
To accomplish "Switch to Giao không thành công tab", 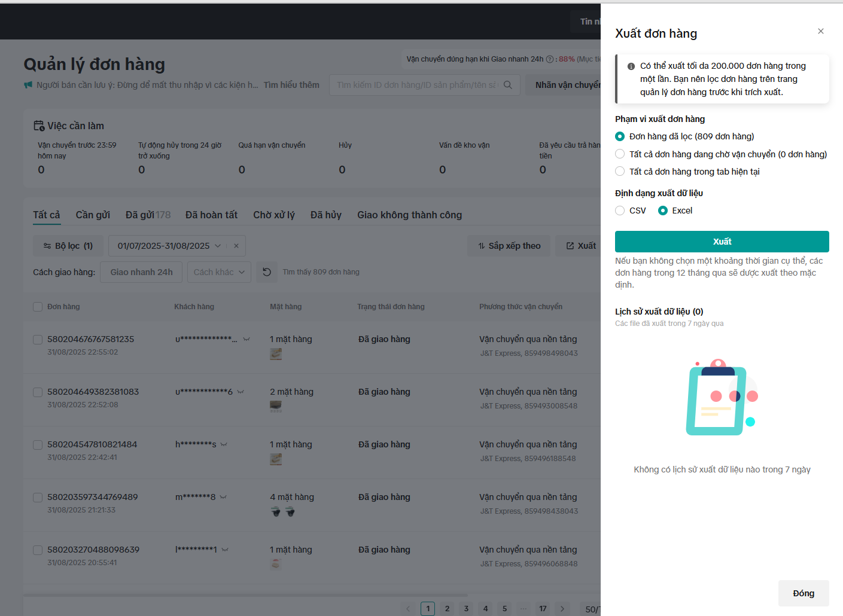I will (x=409, y=215).
